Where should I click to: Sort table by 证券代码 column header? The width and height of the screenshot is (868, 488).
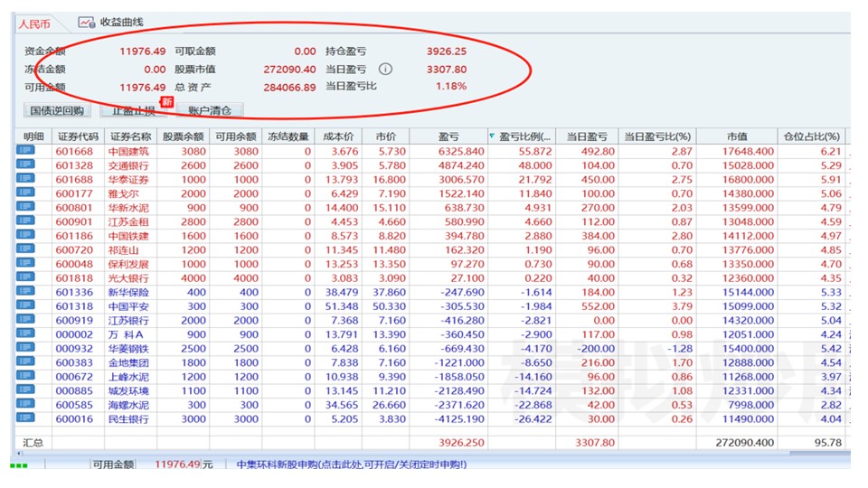pyautogui.click(x=78, y=136)
